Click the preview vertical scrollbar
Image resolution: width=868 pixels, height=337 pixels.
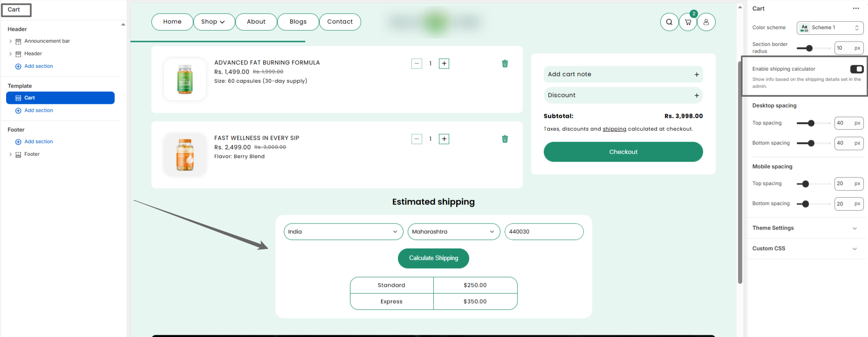click(740, 172)
